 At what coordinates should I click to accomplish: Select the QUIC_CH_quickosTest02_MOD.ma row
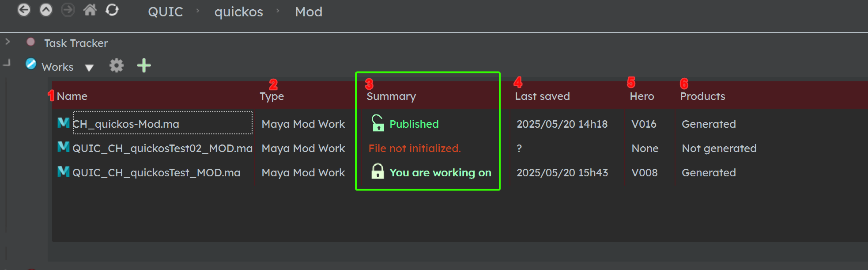click(459, 148)
